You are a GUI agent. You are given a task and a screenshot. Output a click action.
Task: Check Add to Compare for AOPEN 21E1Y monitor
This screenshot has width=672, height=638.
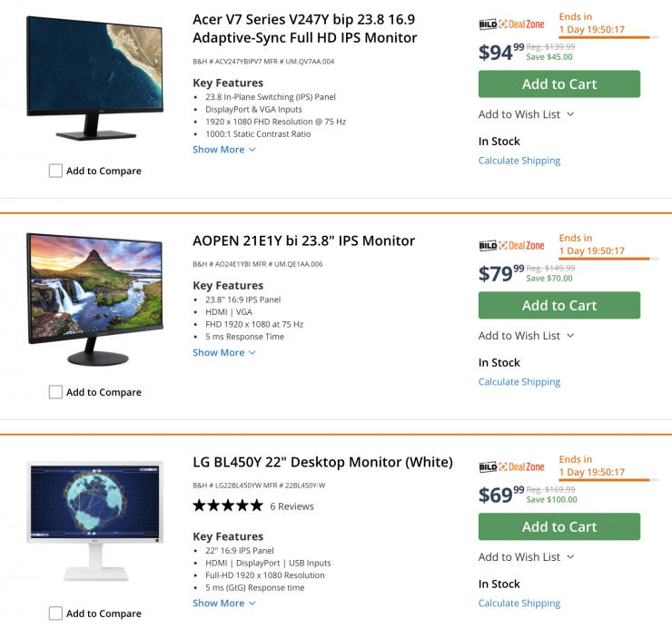click(56, 392)
